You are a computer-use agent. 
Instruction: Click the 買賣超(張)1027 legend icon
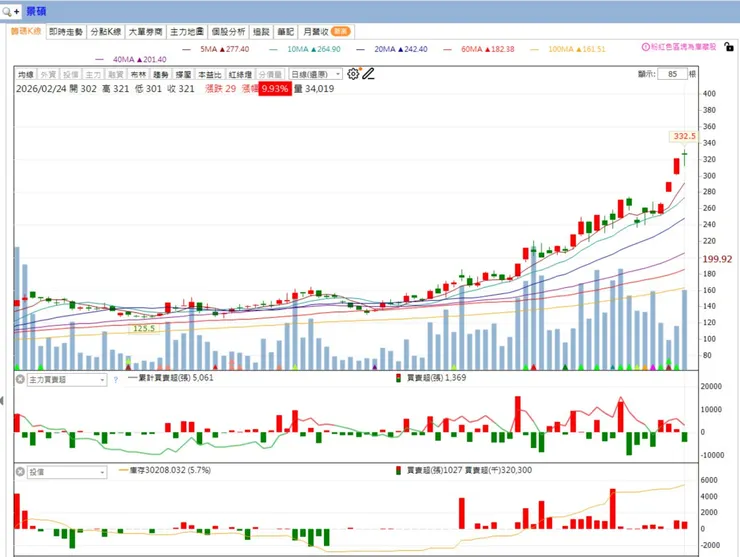[x=398, y=470]
